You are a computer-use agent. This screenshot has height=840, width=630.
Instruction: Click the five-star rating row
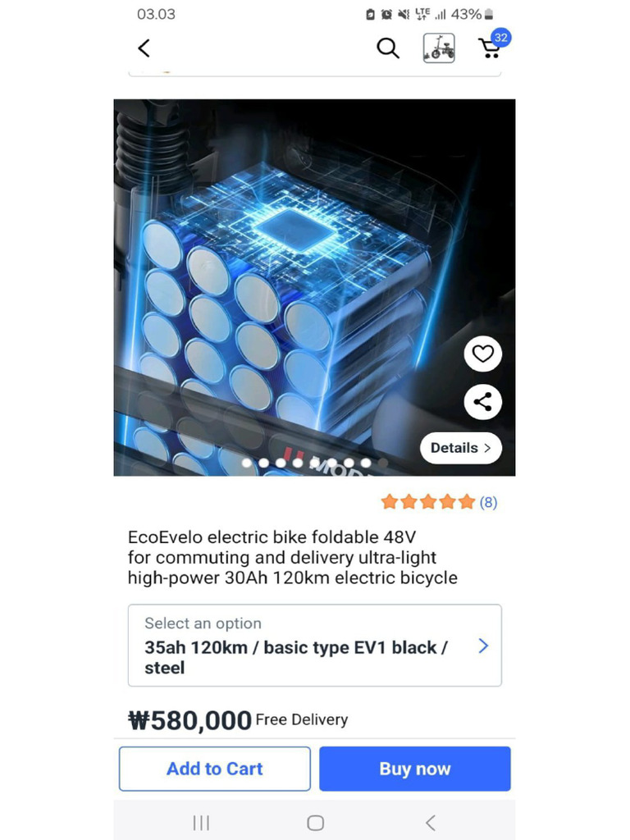pos(428,502)
